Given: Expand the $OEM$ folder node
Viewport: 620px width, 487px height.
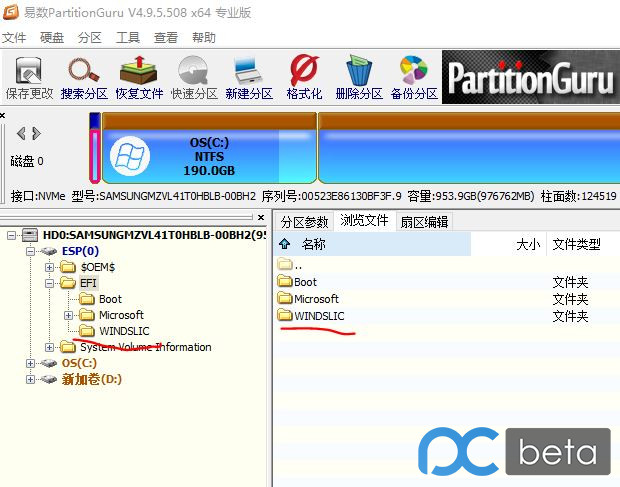Looking at the screenshot, I should coord(49,268).
